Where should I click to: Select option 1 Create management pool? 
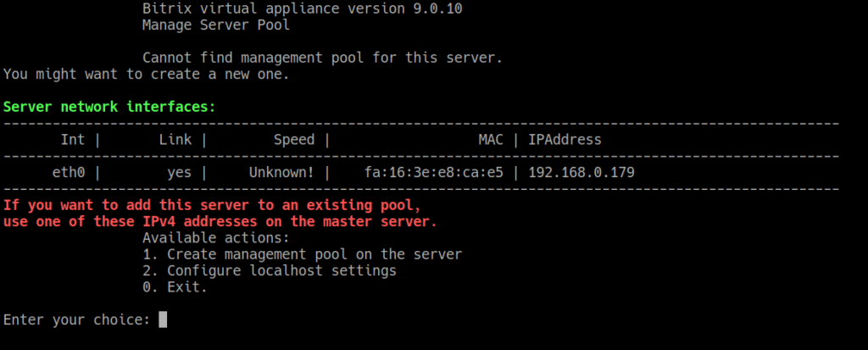(302, 254)
